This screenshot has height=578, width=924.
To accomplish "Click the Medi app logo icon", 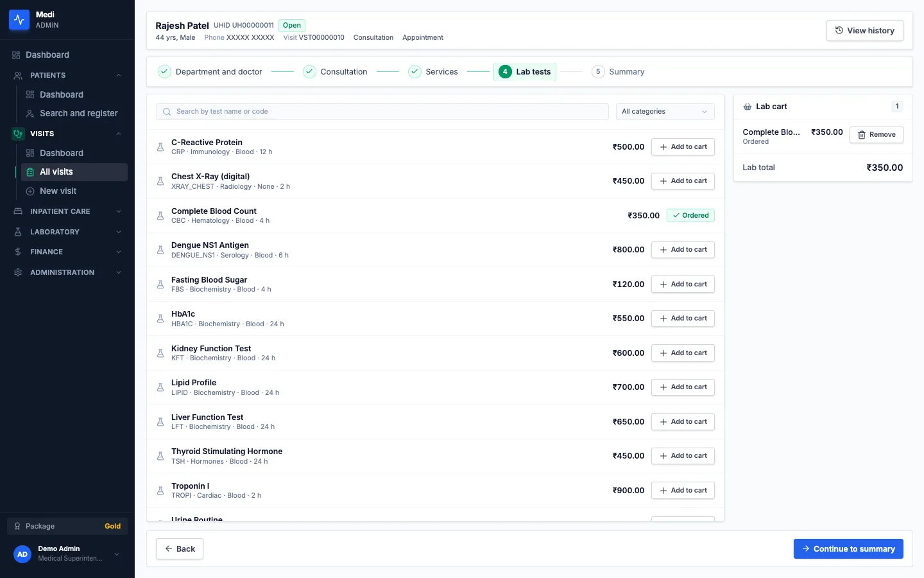I will [x=19, y=20].
